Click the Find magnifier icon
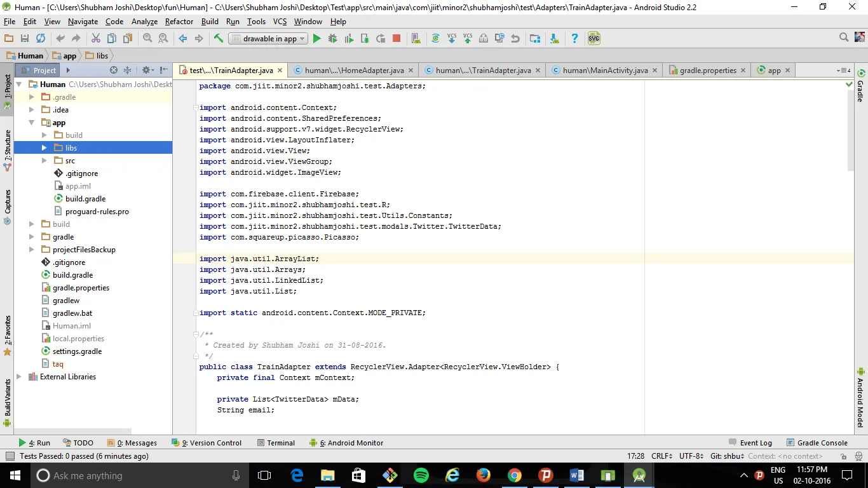This screenshot has height=488, width=868. click(x=147, y=39)
